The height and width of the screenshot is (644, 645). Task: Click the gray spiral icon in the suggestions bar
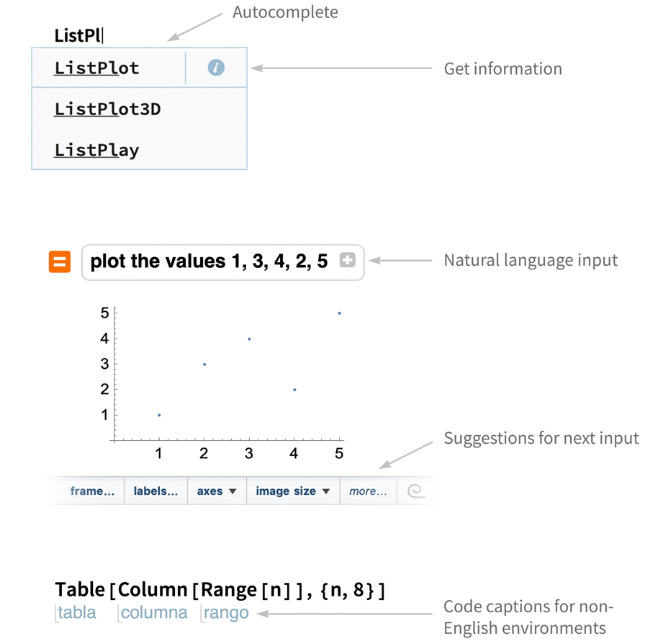click(x=416, y=491)
